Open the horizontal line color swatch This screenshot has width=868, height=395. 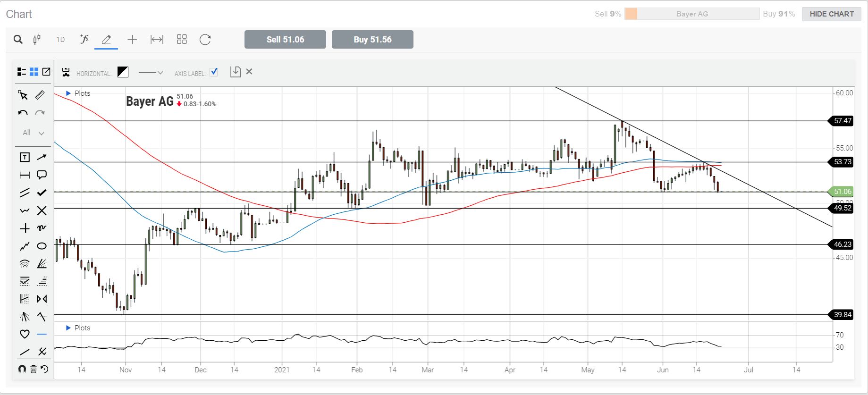click(123, 72)
